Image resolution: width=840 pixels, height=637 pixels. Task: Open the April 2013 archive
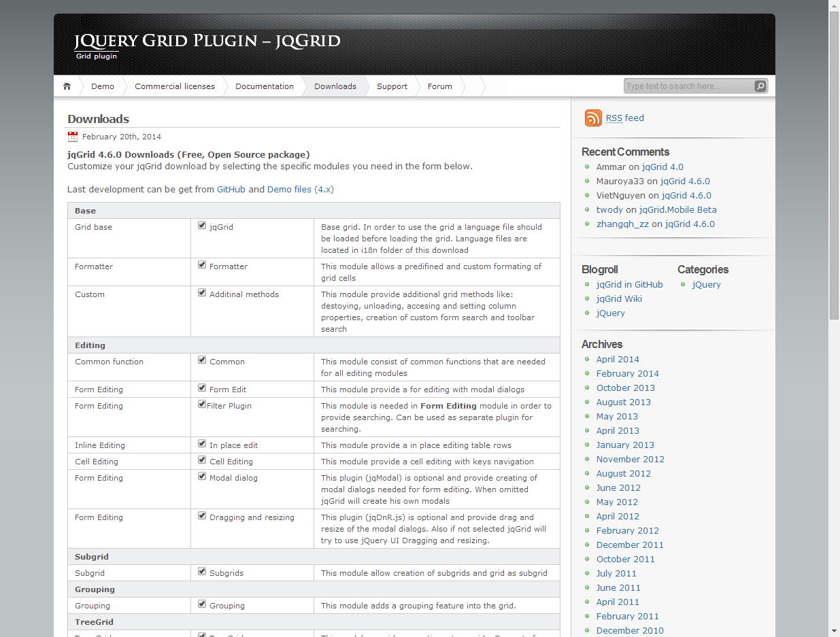click(x=618, y=431)
